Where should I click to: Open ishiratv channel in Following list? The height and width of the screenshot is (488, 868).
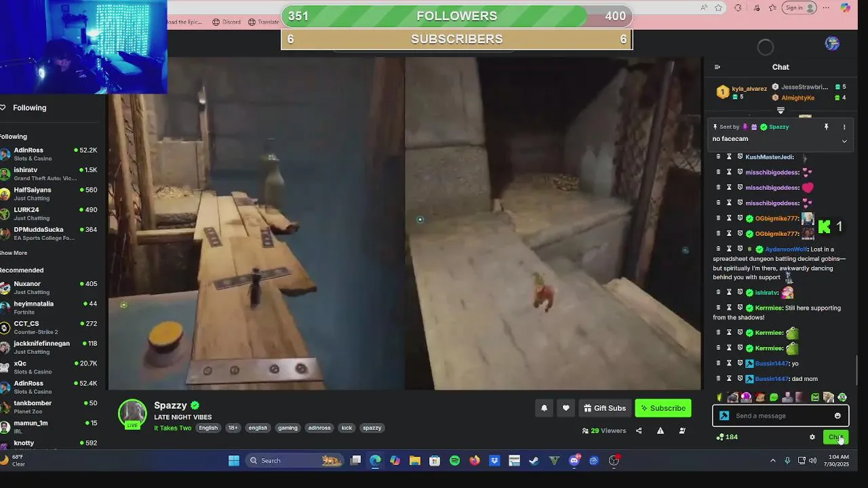49,174
